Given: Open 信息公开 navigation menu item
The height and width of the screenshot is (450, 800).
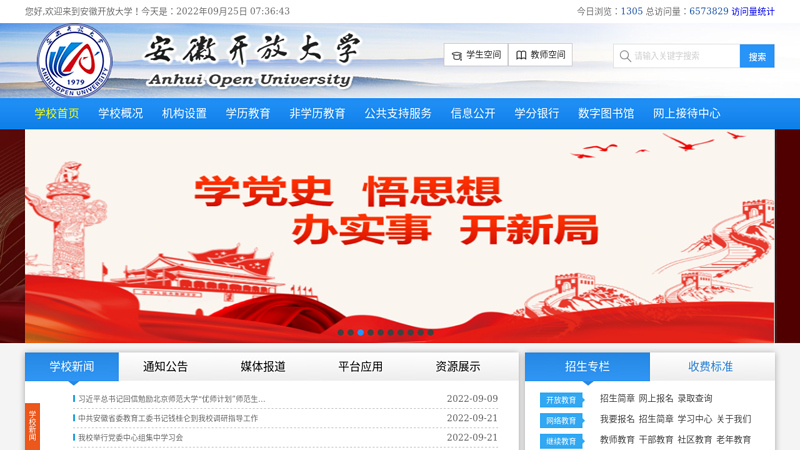Looking at the screenshot, I should click(473, 113).
